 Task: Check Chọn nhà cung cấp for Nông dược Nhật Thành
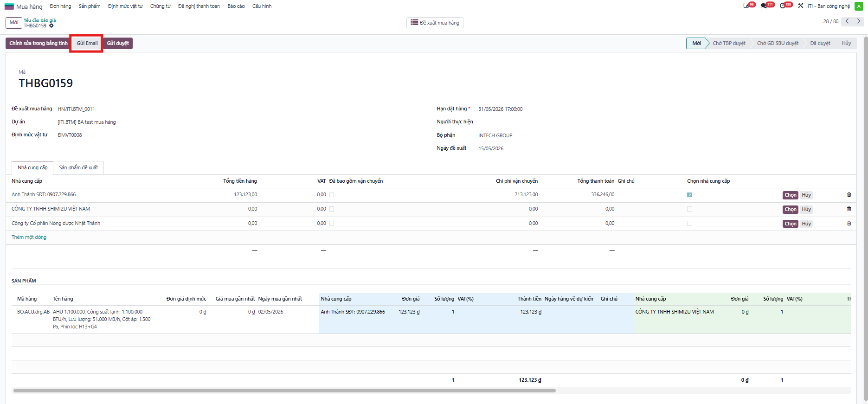coord(690,224)
